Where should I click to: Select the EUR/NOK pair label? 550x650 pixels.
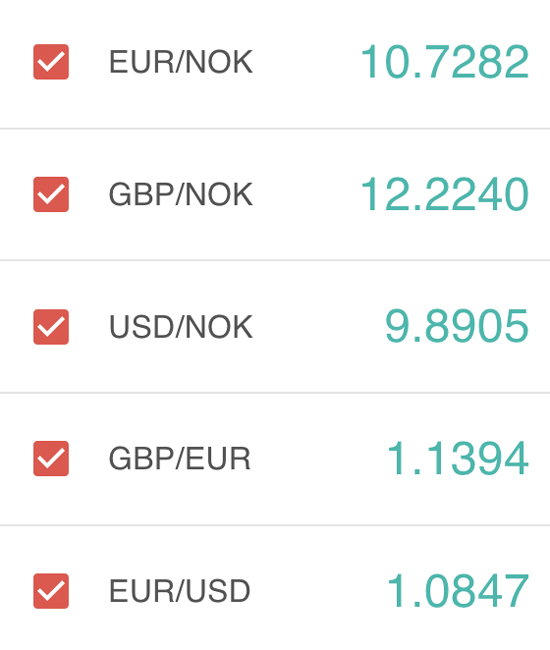pyautogui.click(x=181, y=62)
